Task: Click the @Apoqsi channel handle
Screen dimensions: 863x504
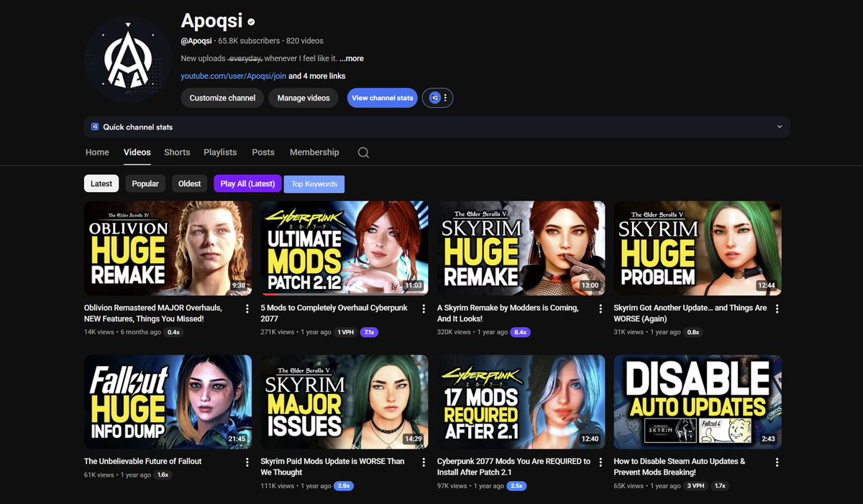Action: click(x=196, y=41)
